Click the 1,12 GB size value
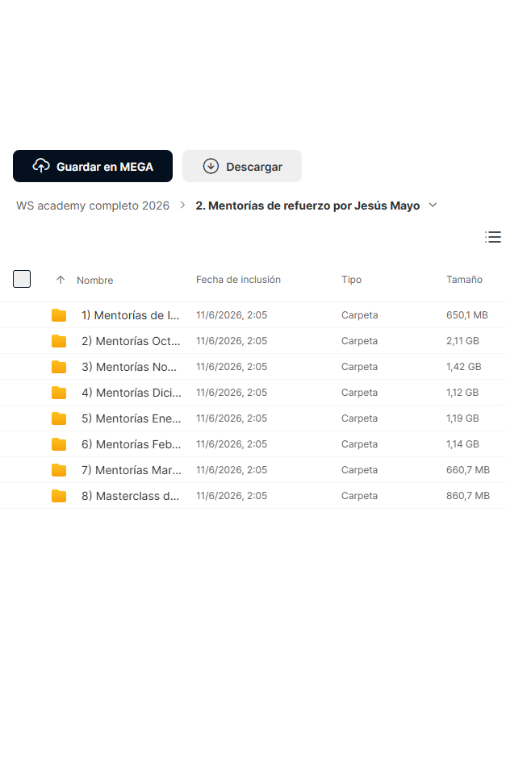 (462, 393)
